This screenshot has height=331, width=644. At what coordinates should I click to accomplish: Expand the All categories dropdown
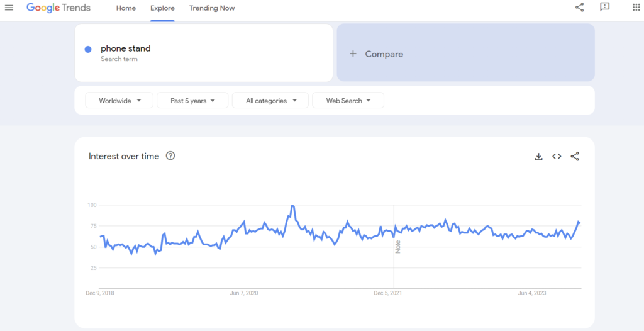[270, 101]
